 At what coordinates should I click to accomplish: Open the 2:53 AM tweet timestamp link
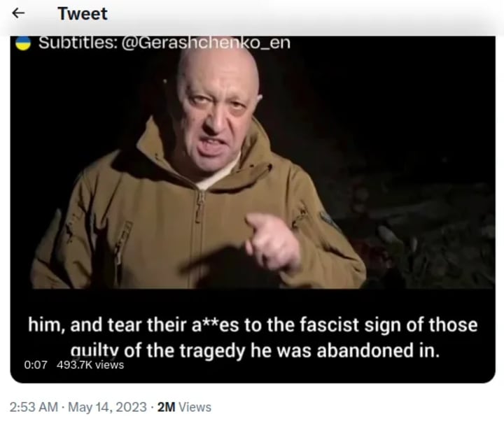(x=34, y=407)
